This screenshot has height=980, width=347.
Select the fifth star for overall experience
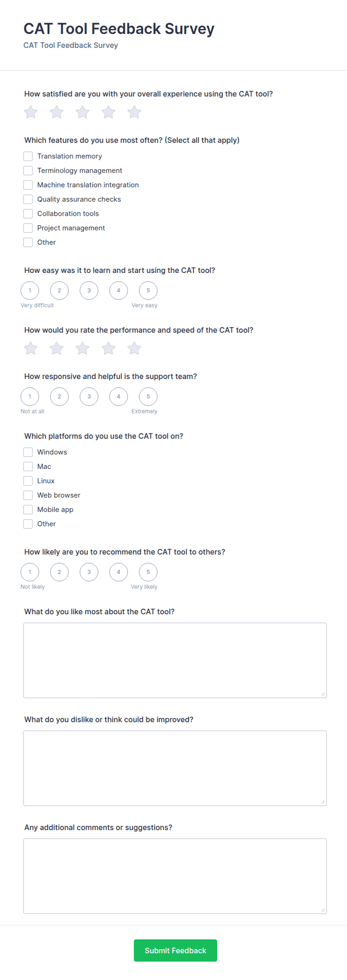(134, 112)
